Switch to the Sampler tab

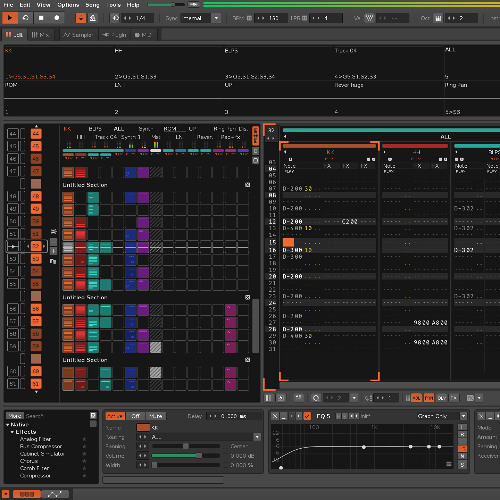tap(78, 35)
